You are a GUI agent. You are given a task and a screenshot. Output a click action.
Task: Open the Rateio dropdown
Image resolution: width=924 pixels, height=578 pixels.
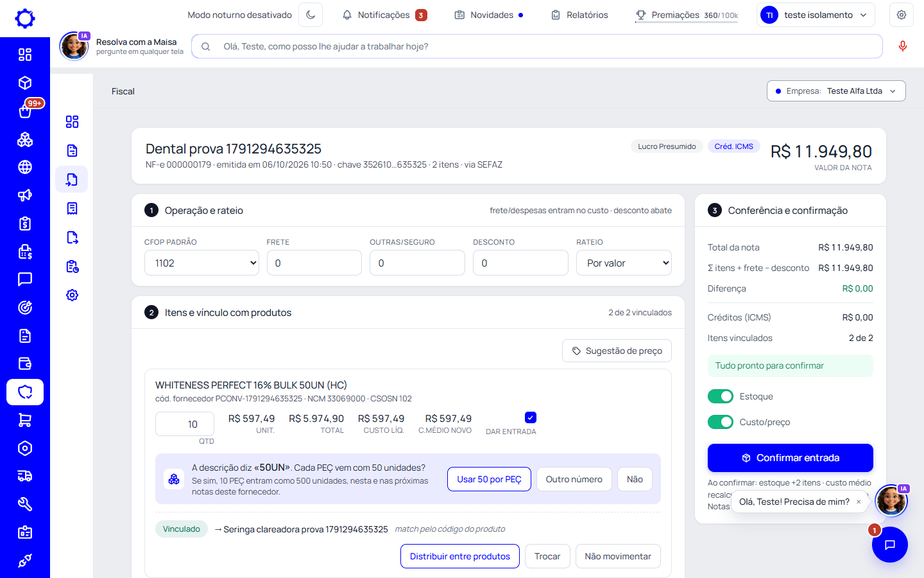pos(624,263)
